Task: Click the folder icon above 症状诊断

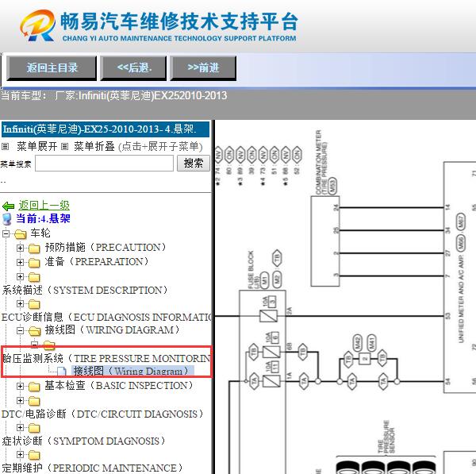Action: click(x=34, y=428)
